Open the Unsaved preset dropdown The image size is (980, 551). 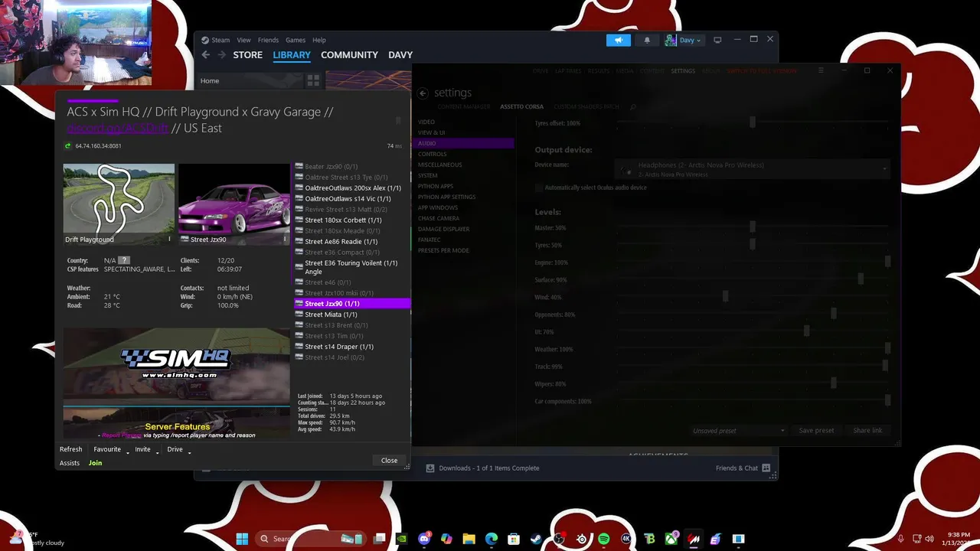click(737, 430)
